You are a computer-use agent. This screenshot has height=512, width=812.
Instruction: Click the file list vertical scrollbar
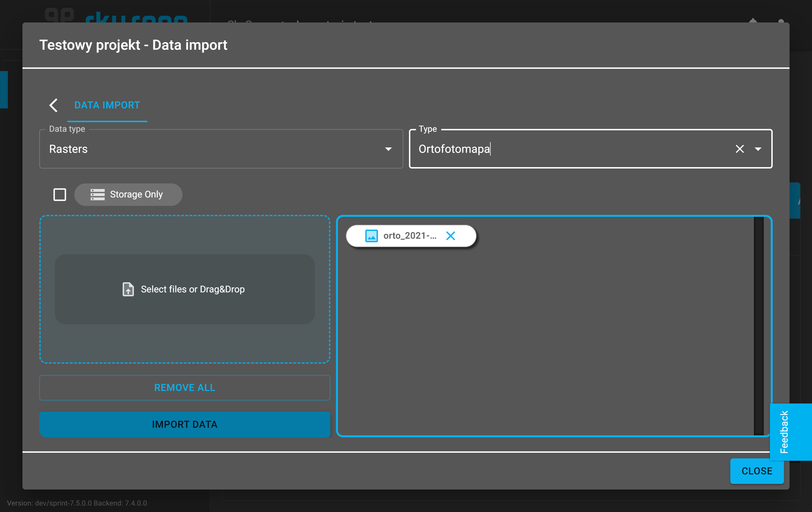[x=758, y=326]
